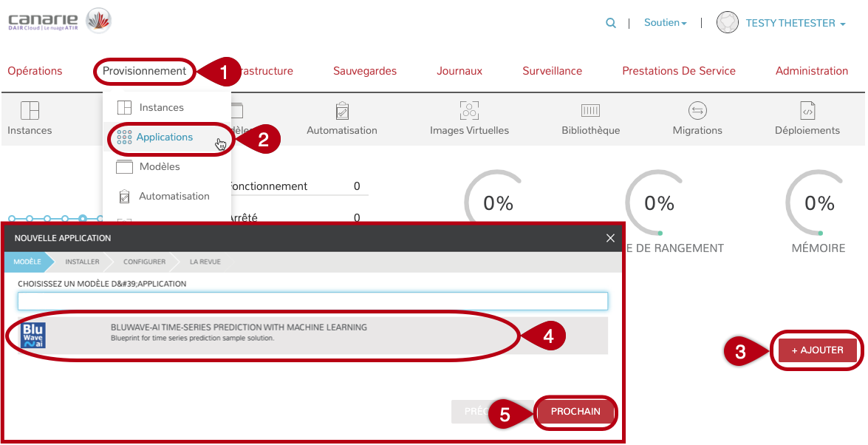Select Applications in the Provisionnement dropdown
The width and height of the screenshot is (868, 445).
[x=164, y=137]
